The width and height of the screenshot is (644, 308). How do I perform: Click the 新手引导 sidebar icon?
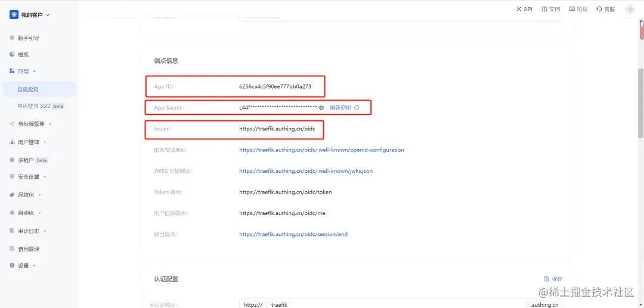coord(13,38)
